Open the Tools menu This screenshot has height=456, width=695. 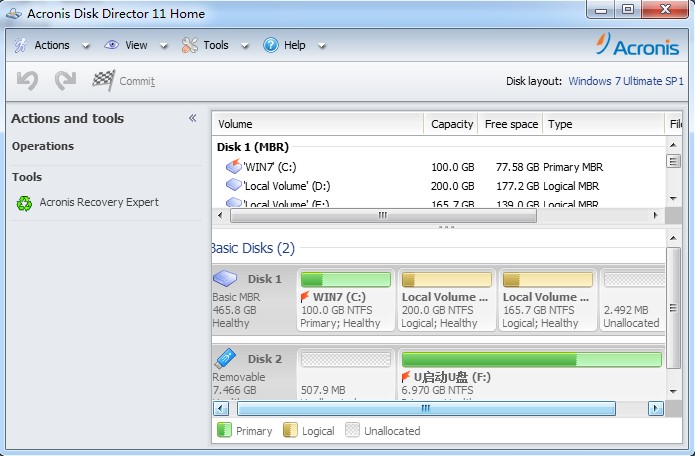[x=216, y=45]
